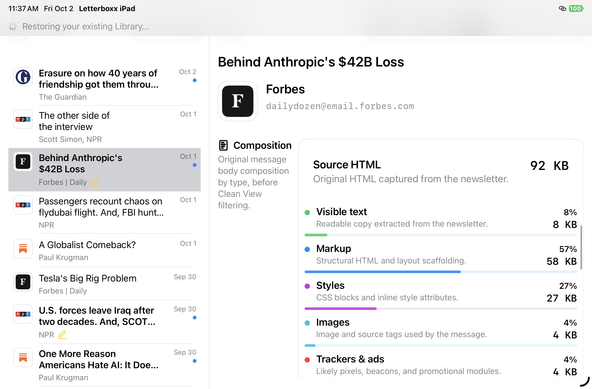Click blue dot beside Markup
The image size is (592, 389).
[x=307, y=249]
